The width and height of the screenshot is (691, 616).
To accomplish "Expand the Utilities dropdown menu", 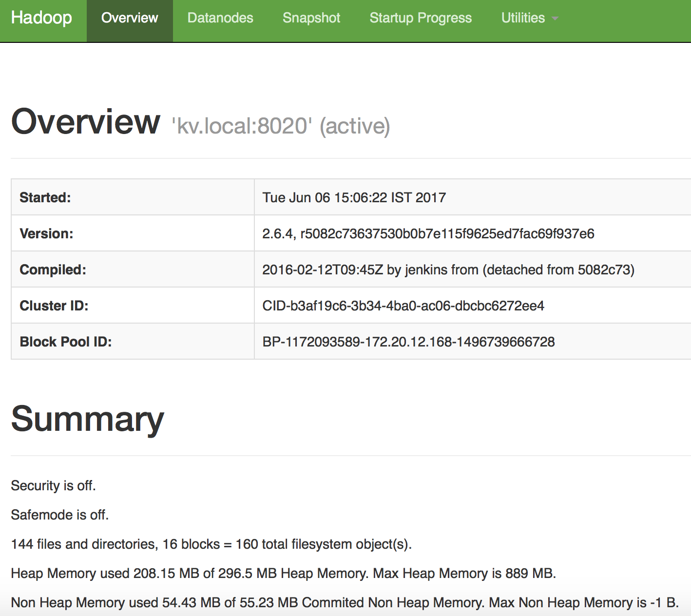I will pos(530,18).
